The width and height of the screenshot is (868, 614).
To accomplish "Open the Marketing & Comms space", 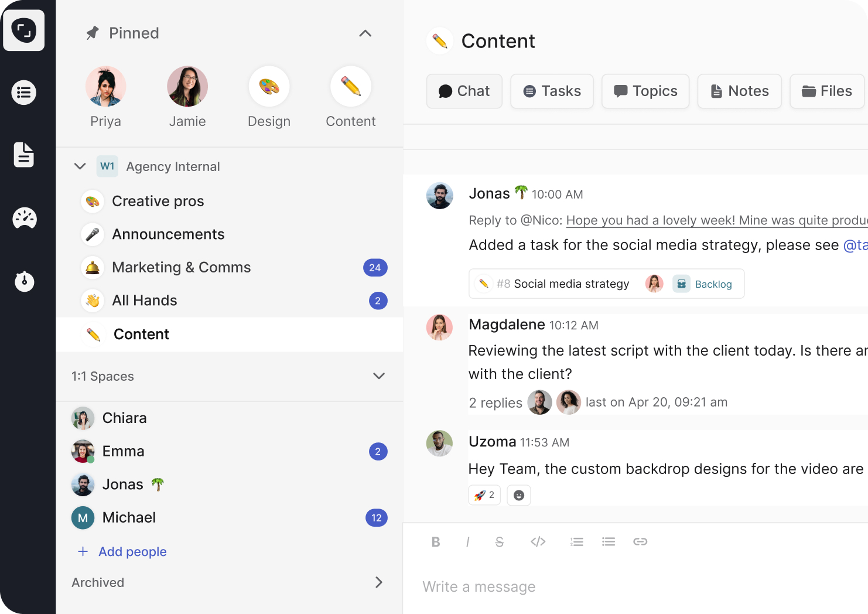I will (230, 268).
